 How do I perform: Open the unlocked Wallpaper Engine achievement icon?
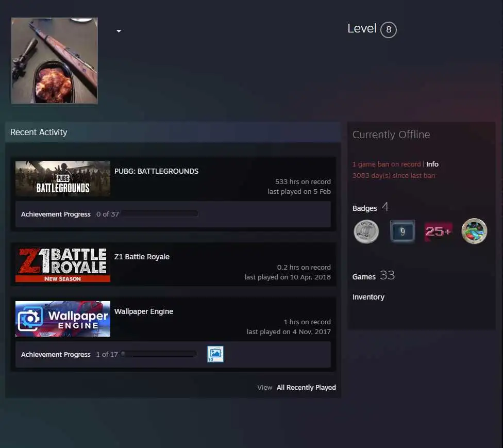(x=215, y=354)
